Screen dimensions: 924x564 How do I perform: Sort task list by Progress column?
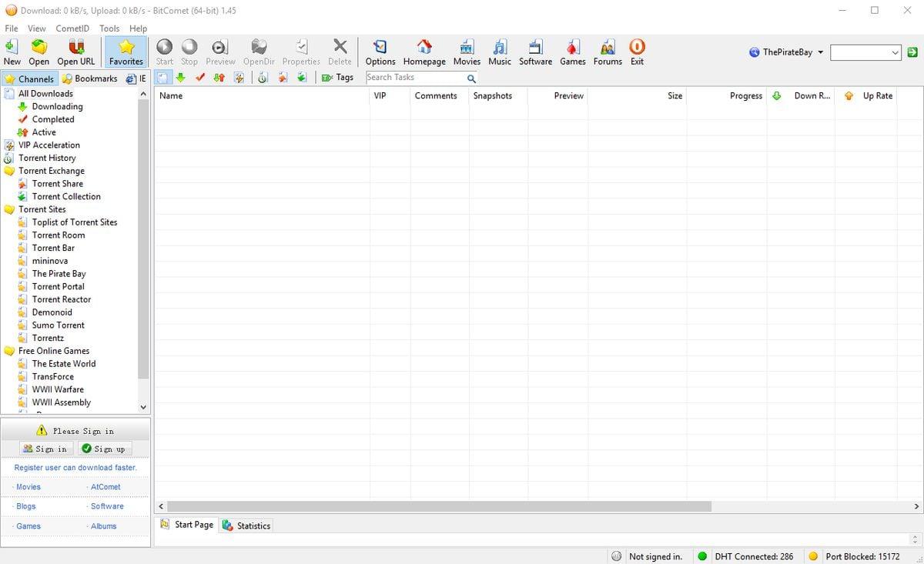click(727, 96)
